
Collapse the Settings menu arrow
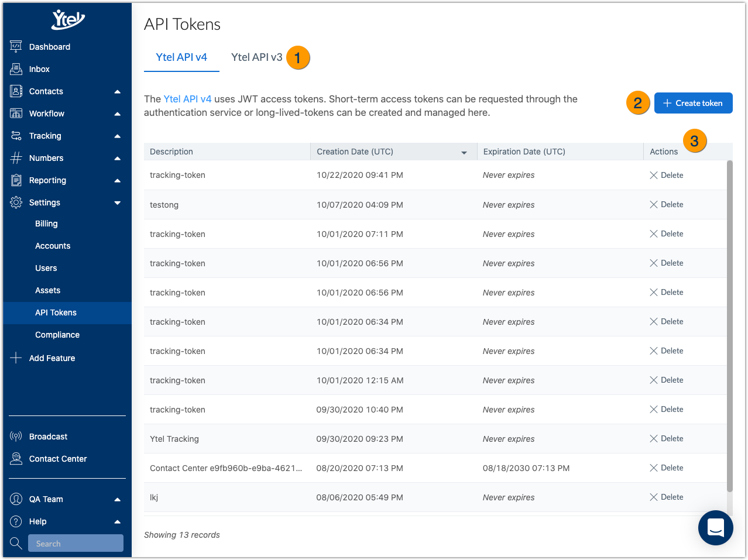coord(117,203)
